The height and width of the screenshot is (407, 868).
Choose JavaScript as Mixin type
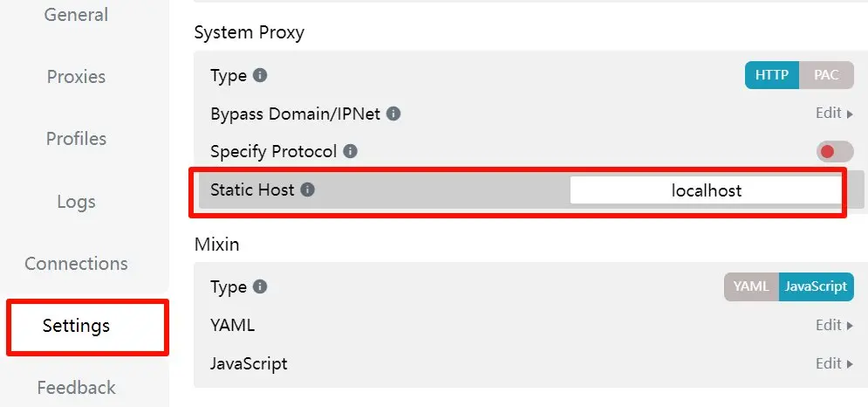[816, 286]
